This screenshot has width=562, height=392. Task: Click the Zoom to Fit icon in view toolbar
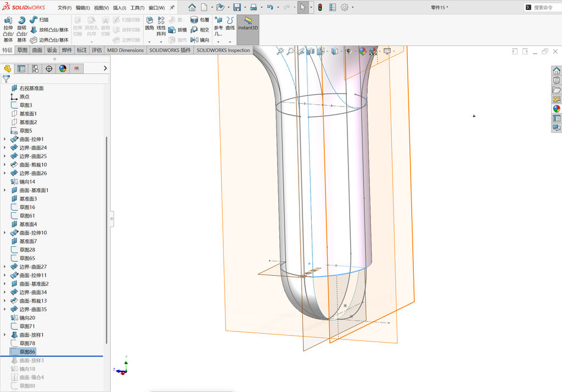coord(280,51)
